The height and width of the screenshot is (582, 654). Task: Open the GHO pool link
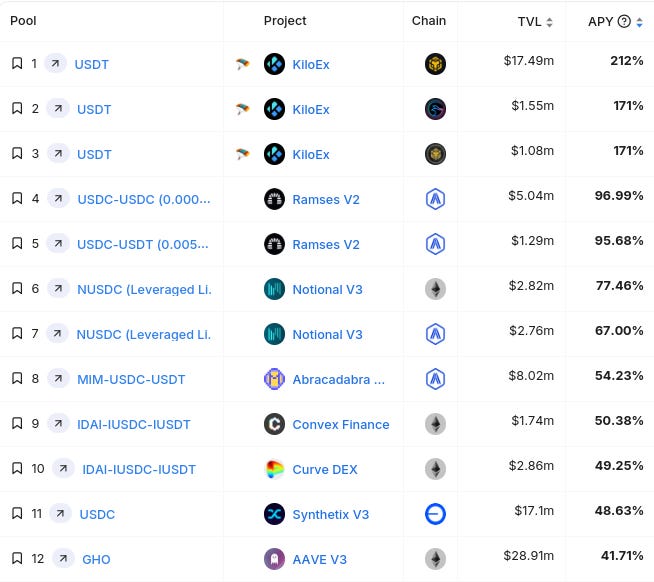96,559
